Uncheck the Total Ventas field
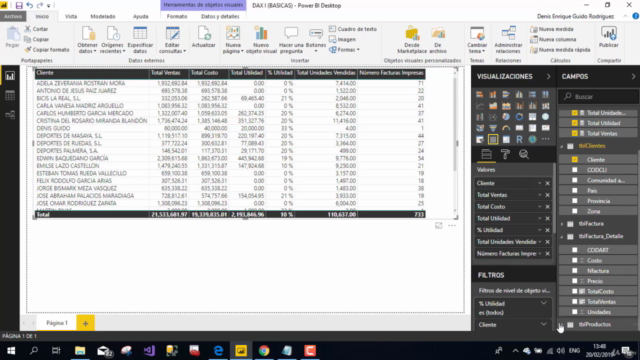640x360 pixels. [575, 133]
